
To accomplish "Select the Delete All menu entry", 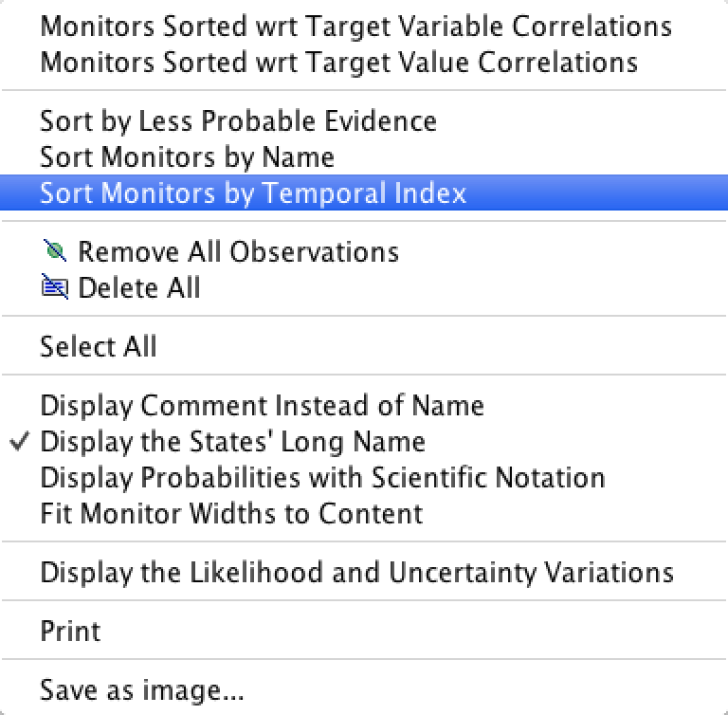I will [x=364, y=287].
